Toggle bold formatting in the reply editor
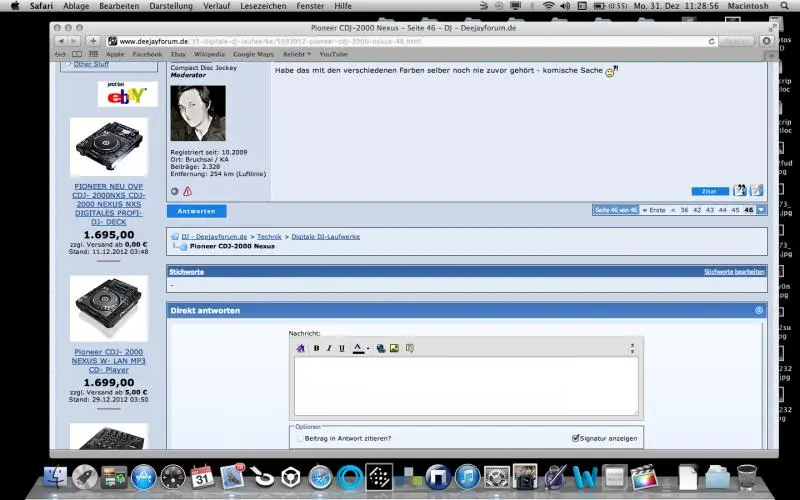Image resolution: width=800 pixels, height=500 pixels. point(316,348)
